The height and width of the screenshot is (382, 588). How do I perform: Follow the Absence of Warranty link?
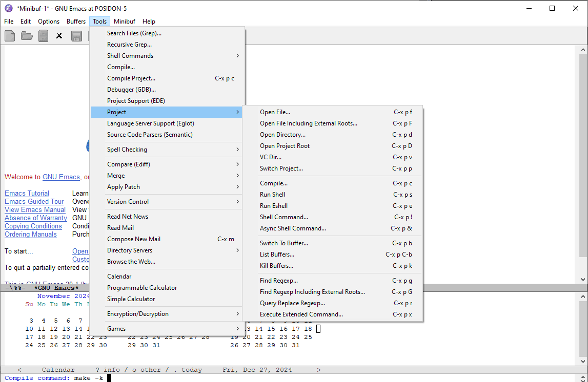[35, 218]
